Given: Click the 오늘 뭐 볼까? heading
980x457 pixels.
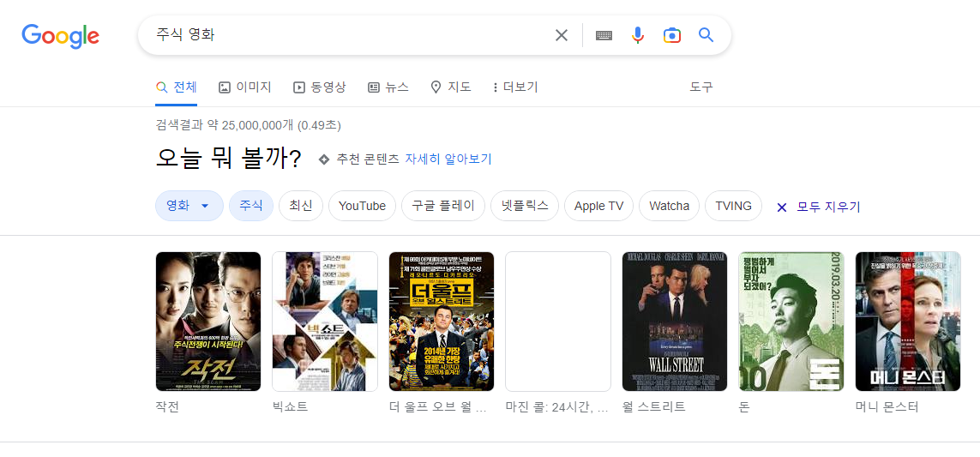Looking at the screenshot, I should tap(228, 159).
